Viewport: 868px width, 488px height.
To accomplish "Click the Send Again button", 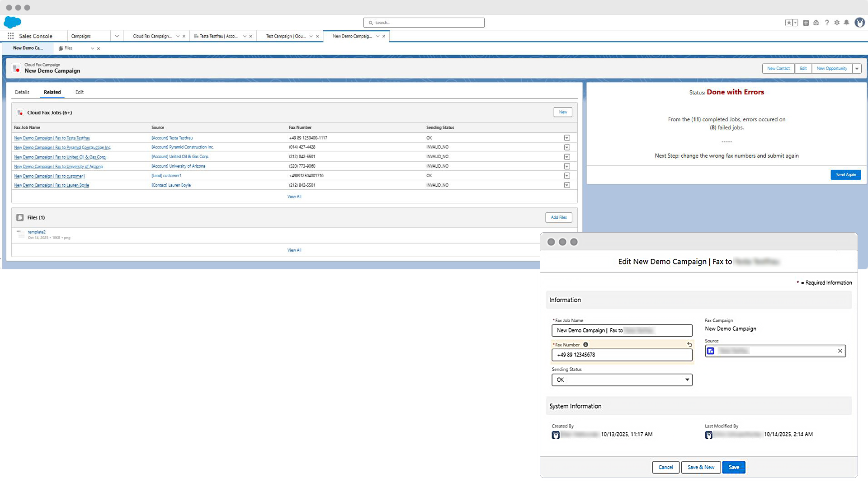I will [x=845, y=175].
